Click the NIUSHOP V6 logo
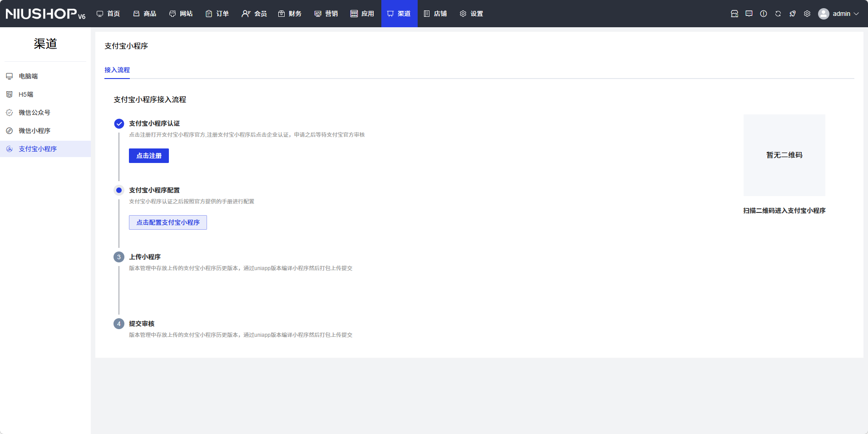 click(x=45, y=14)
